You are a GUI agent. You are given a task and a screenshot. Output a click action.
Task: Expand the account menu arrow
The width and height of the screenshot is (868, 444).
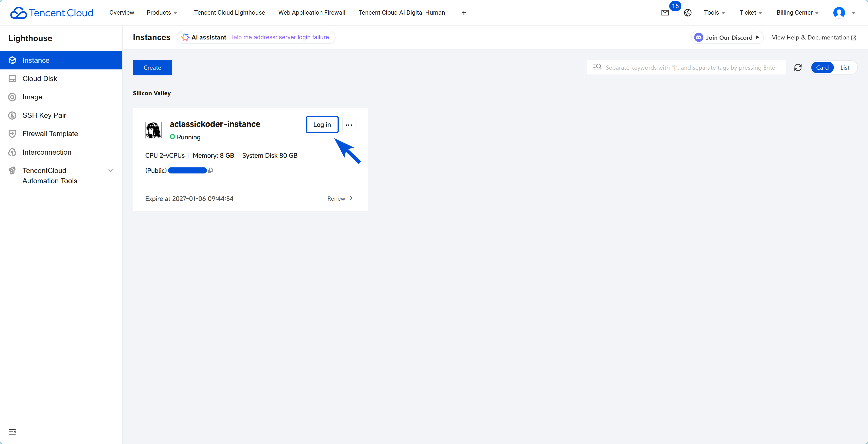(x=854, y=13)
